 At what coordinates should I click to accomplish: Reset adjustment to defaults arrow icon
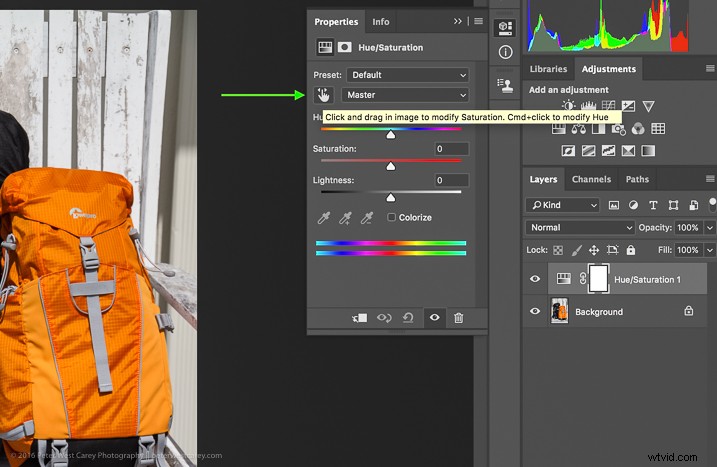pyautogui.click(x=408, y=317)
